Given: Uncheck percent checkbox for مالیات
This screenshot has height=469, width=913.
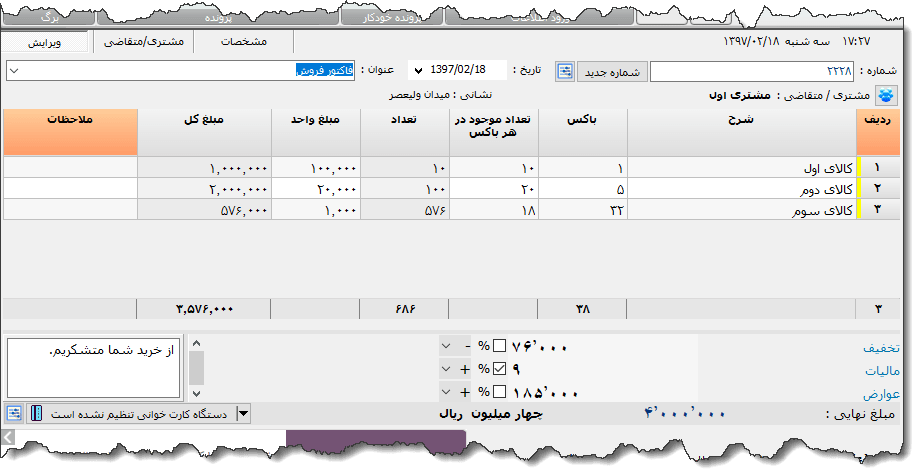Looking at the screenshot, I should 500,369.
